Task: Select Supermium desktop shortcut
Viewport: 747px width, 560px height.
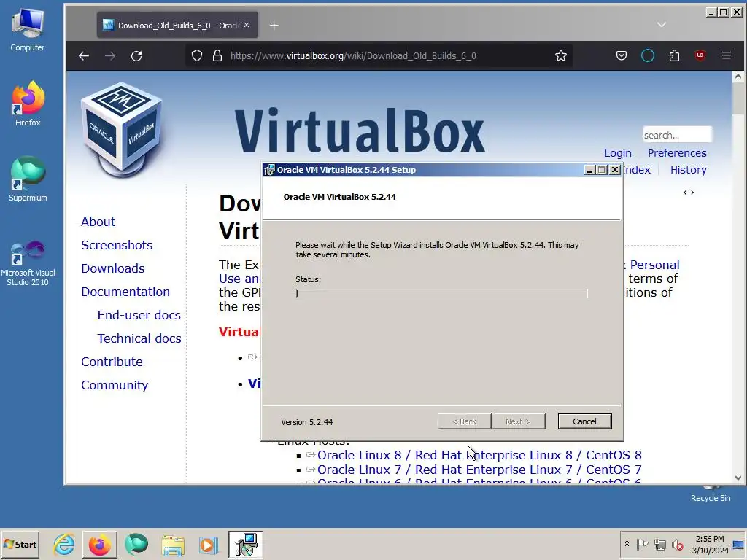Action: (28, 179)
